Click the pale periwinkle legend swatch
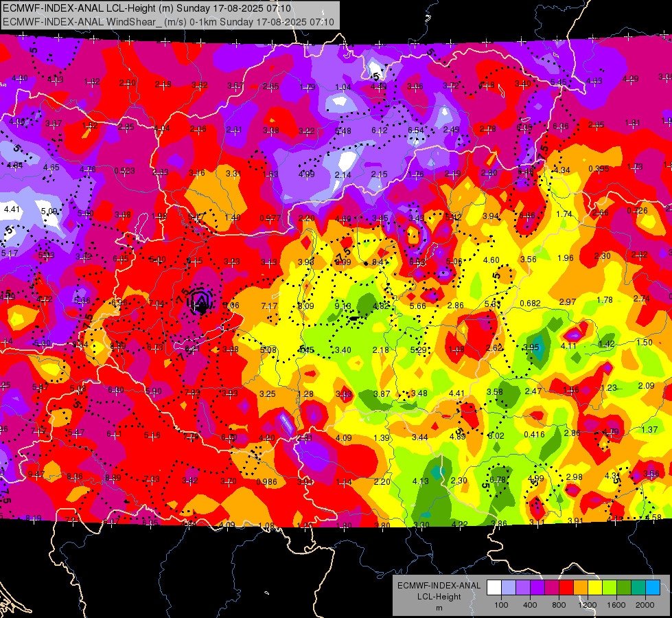Screen dimensions: 672x618 pyautogui.click(x=509, y=588)
